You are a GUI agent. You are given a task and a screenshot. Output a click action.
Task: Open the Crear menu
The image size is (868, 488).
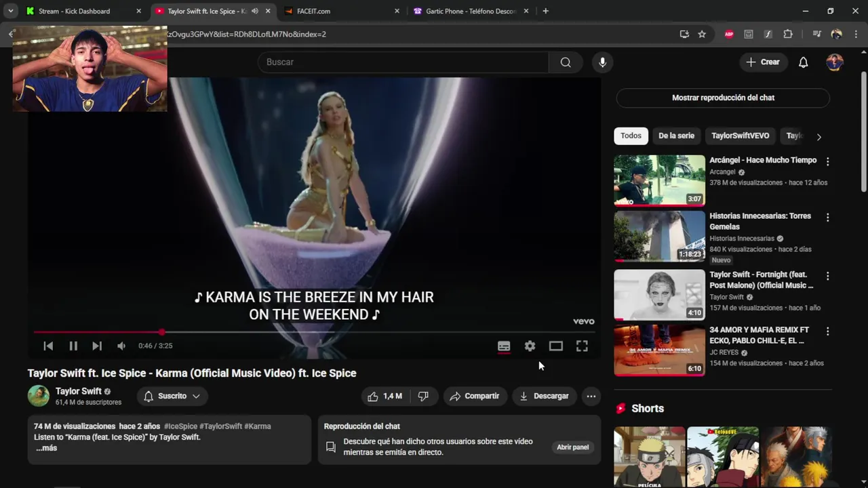tap(764, 62)
